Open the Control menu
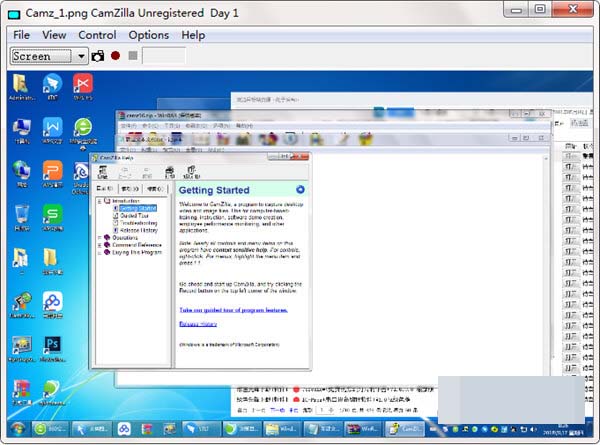Screen dimensions: 600x445 pos(97,35)
